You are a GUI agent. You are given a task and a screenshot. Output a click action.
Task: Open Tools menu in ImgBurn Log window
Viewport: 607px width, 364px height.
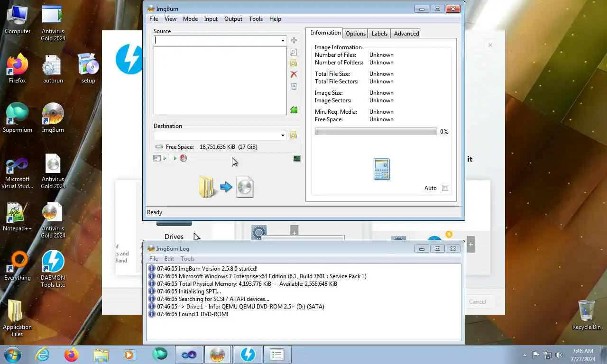pyautogui.click(x=187, y=259)
